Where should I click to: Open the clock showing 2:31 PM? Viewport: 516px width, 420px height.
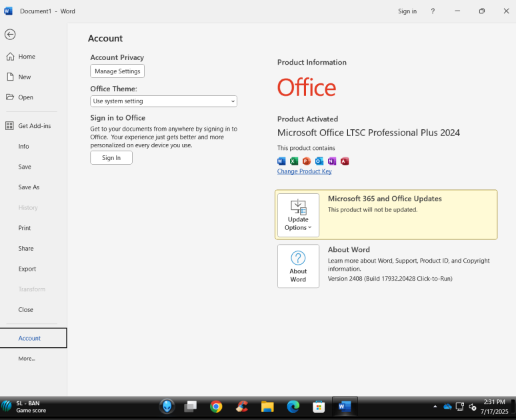click(x=494, y=407)
